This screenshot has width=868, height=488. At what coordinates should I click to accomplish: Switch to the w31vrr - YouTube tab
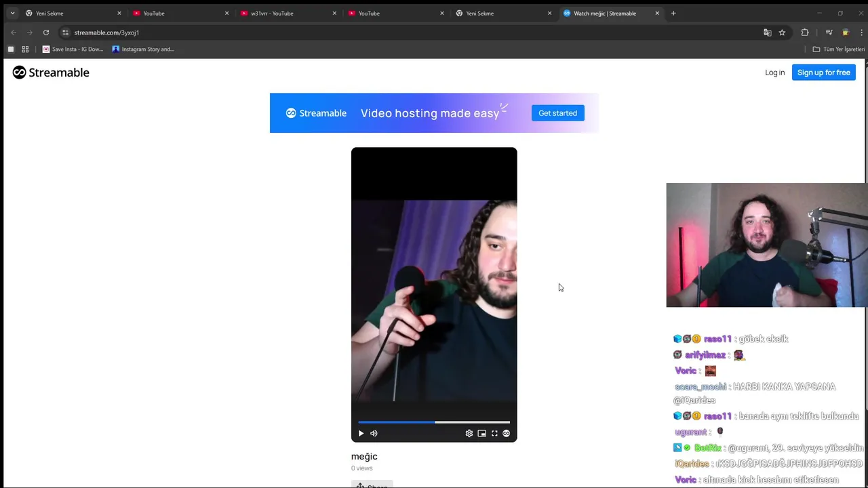pos(288,13)
